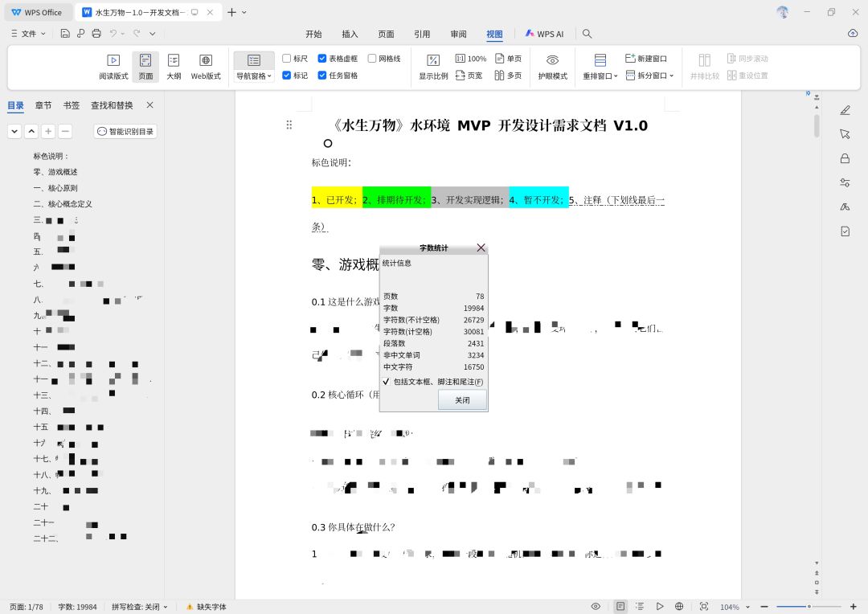Enable 护眼模式 eye protection mode
This screenshot has width=868, height=614.
552,67
